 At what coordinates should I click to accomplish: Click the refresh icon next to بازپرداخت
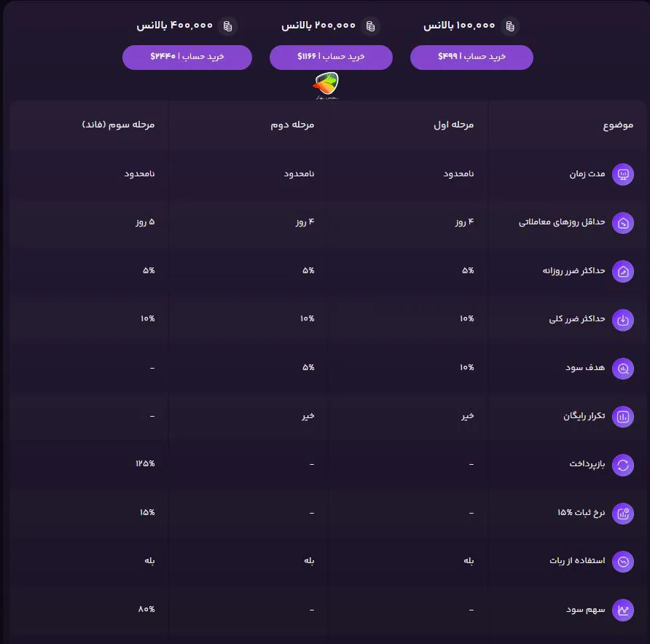pyautogui.click(x=623, y=464)
